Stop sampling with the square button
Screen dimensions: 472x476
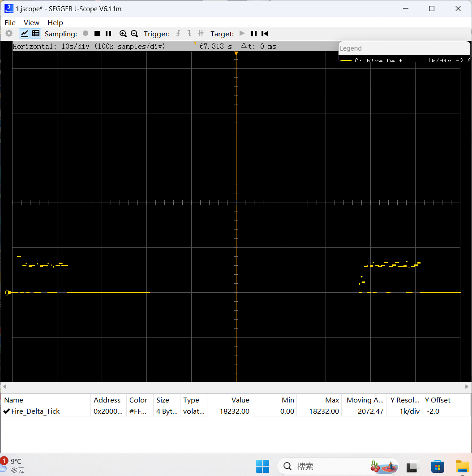97,34
